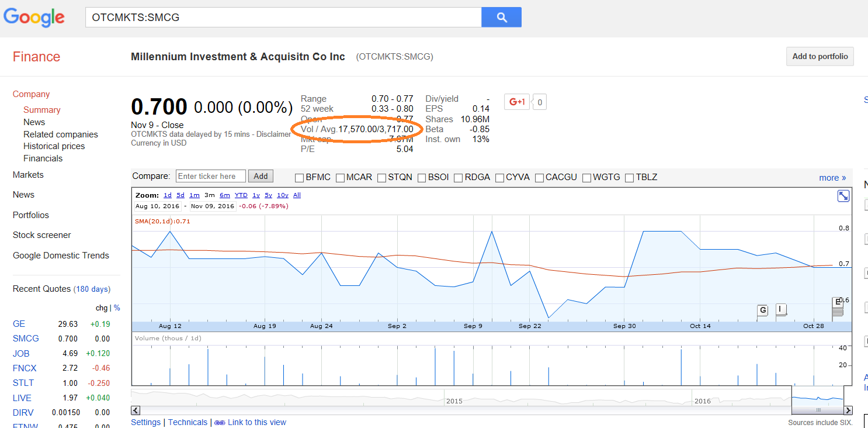Click the G+1 share button
Image resolution: width=868 pixels, height=428 pixels.
(x=518, y=102)
